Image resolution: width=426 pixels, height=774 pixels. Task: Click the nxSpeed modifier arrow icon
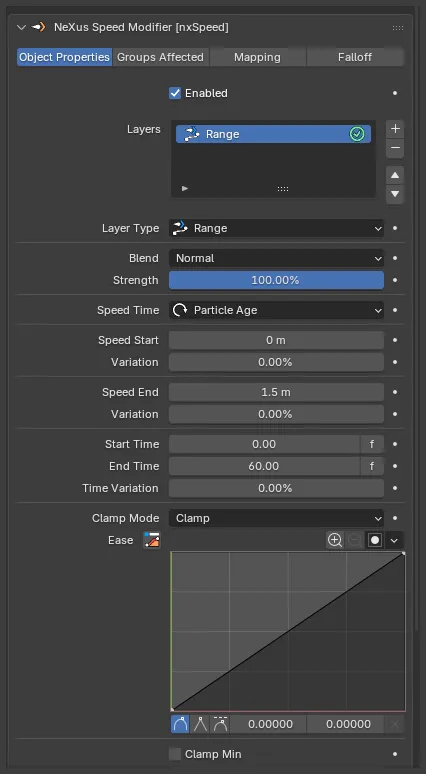coord(38,28)
